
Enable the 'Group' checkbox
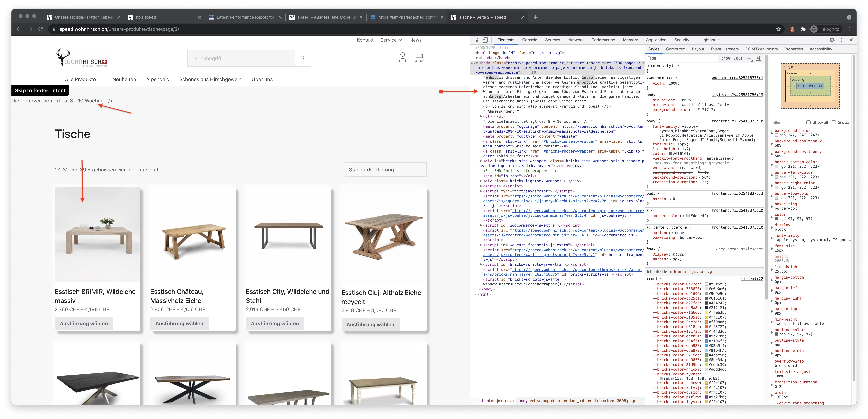(x=834, y=122)
